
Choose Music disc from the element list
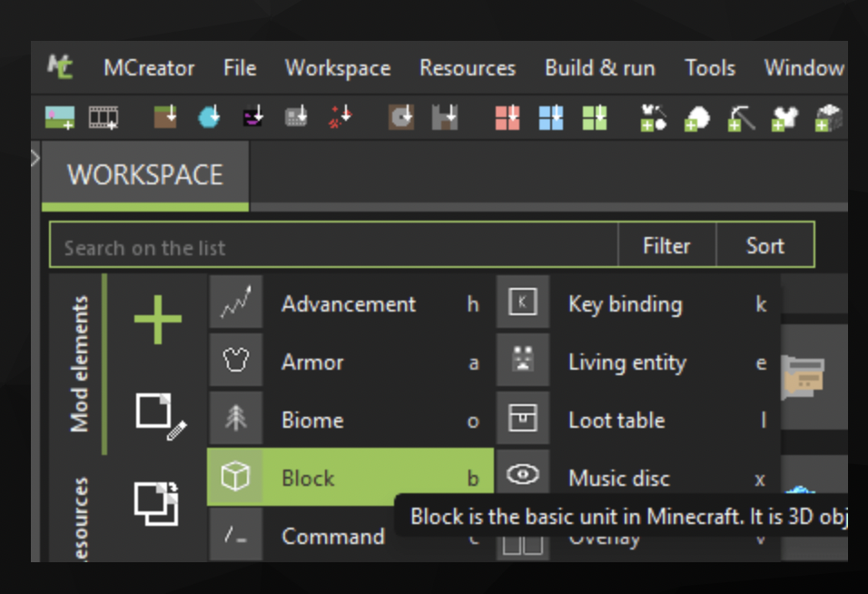click(638, 477)
